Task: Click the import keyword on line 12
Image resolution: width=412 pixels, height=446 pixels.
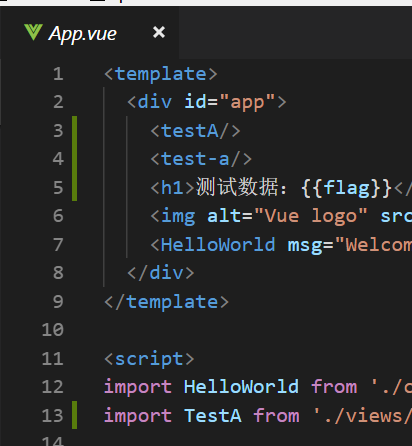Action: [138, 387]
